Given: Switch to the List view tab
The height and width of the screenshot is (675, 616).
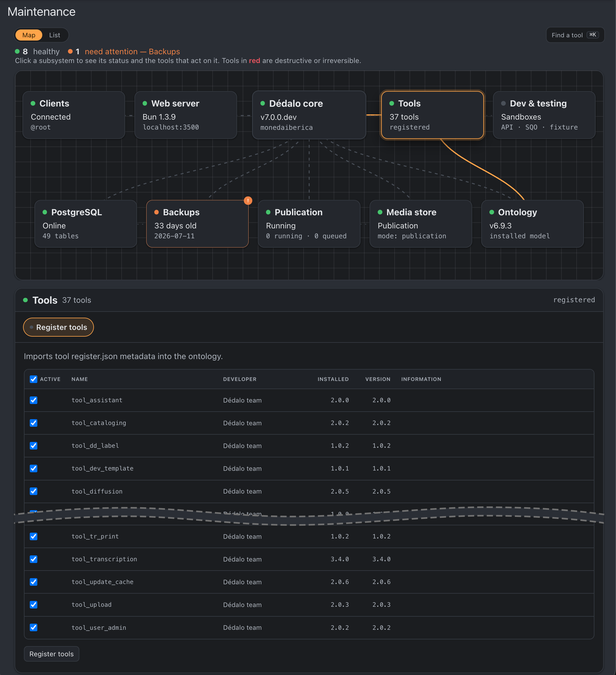Looking at the screenshot, I should click(x=55, y=35).
